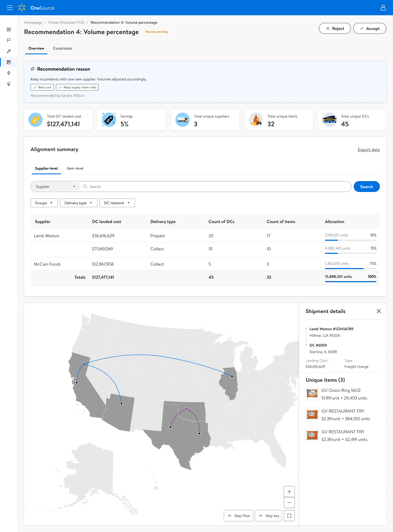The image size is (393, 532).
Task: Click the pin icon beside Recommendation reason
Action: pos(33,69)
